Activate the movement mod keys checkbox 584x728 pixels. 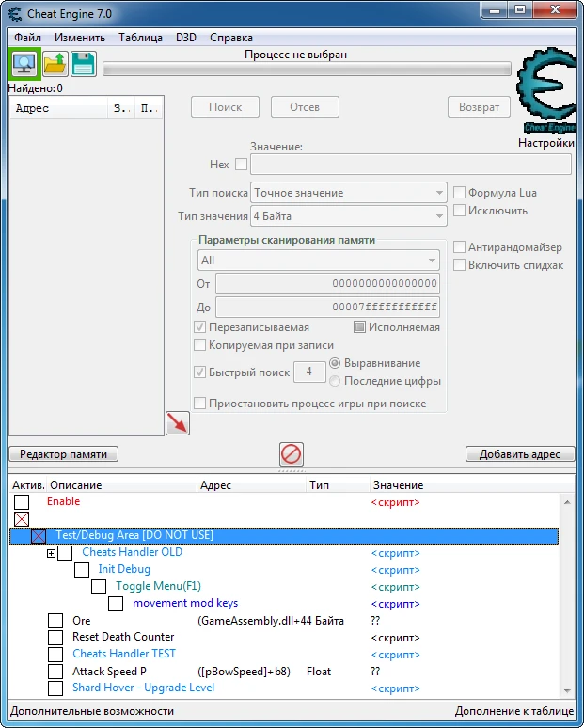pos(116,604)
